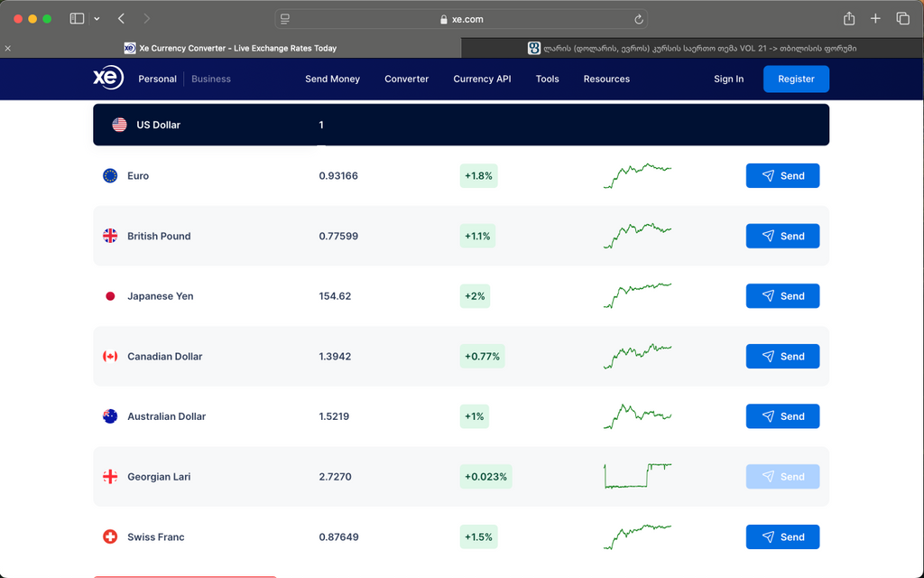
Task: Click the Sign In link
Action: 728,79
